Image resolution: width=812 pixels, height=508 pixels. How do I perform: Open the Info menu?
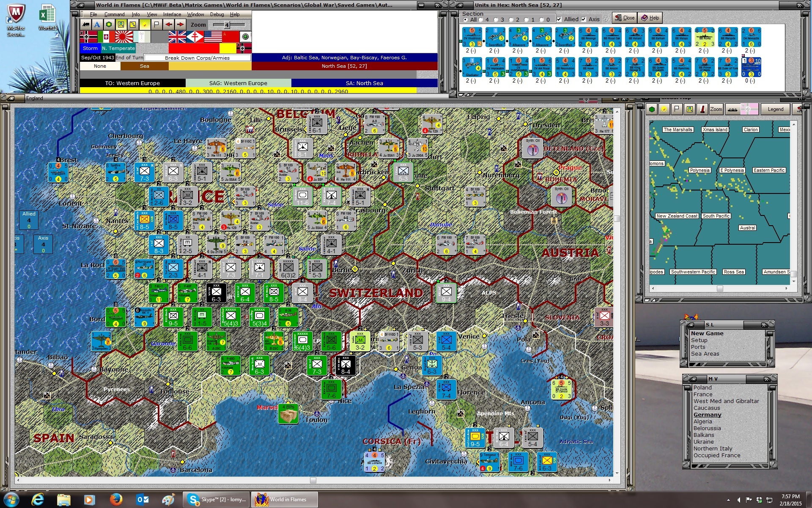[135, 14]
